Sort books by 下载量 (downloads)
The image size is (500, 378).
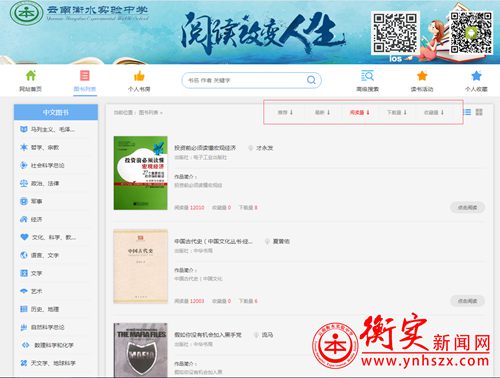(396, 112)
